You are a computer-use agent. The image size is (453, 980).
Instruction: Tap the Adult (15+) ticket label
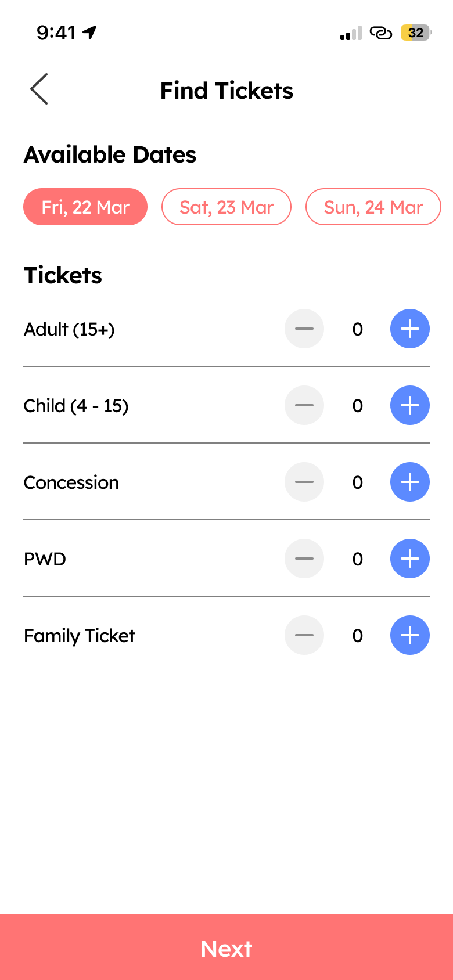(x=69, y=329)
